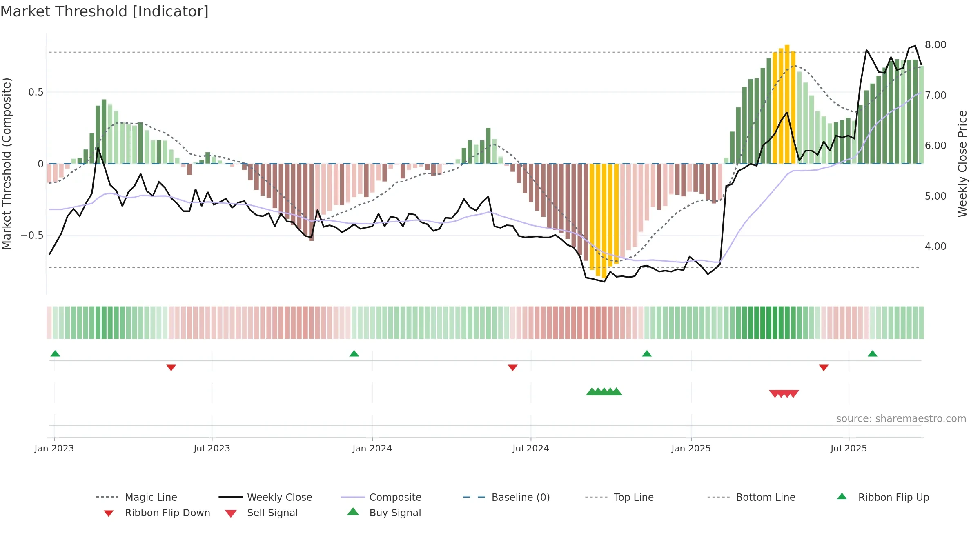The width and height of the screenshot is (980, 551).
Task: Toggle Bottom Line legend entry
Action: (x=751, y=497)
